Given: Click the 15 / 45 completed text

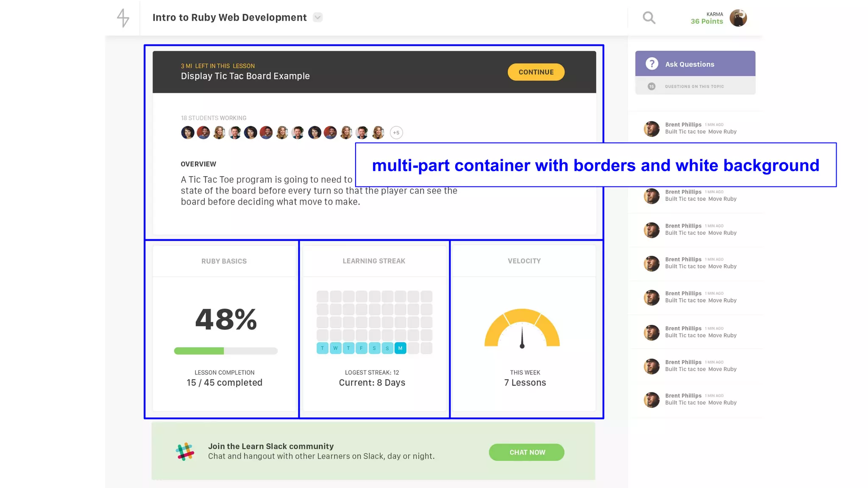Looking at the screenshot, I should pyautogui.click(x=224, y=383).
